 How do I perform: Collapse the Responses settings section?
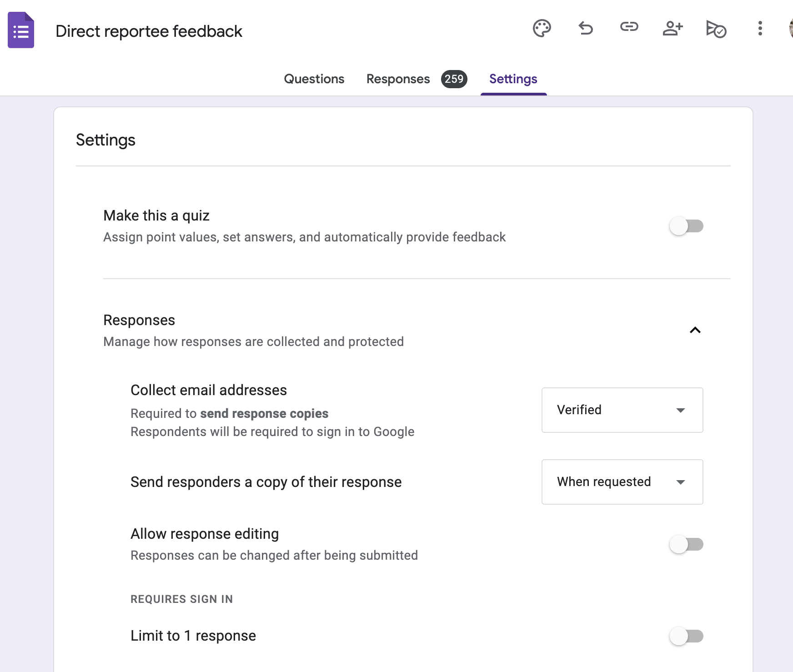click(x=695, y=331)
